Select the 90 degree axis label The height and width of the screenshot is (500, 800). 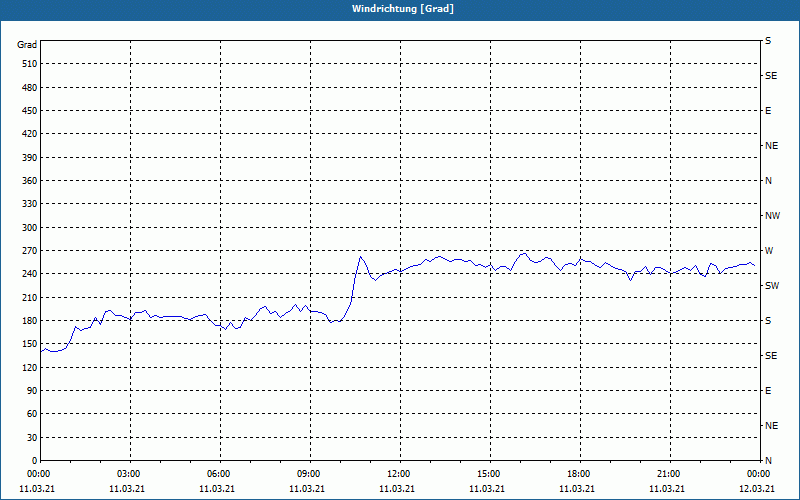click(x=32, y=391)
